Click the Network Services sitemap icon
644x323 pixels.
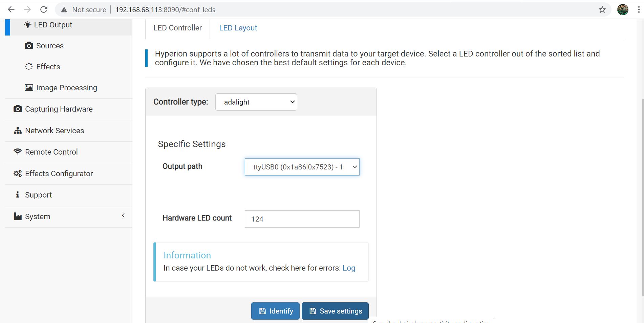[x=18, y=131]
